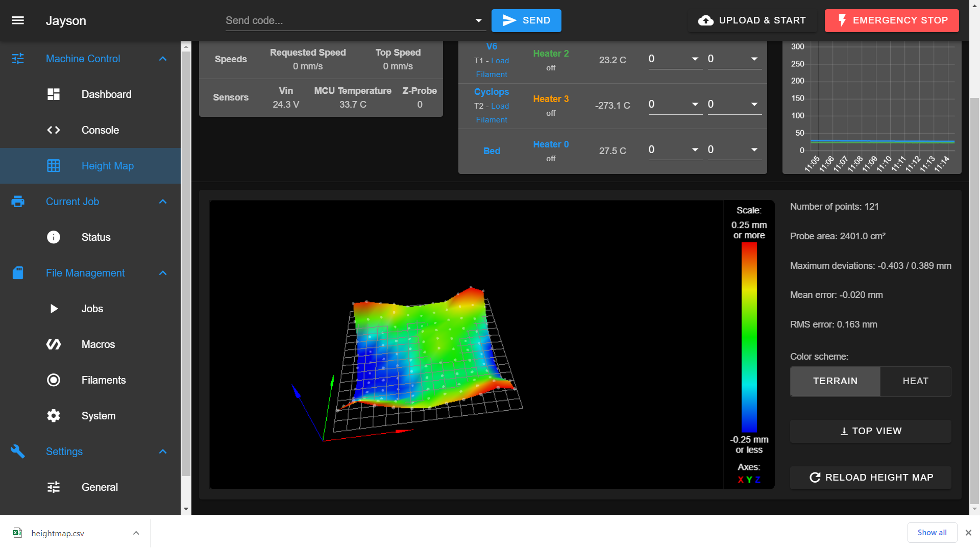
Task: Click the Status info icon
Action: [x=54, y=237]
